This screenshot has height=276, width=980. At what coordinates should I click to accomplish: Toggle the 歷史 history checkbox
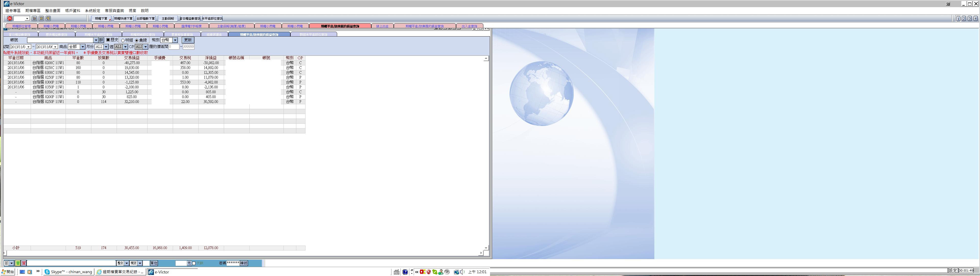[108, 40]
